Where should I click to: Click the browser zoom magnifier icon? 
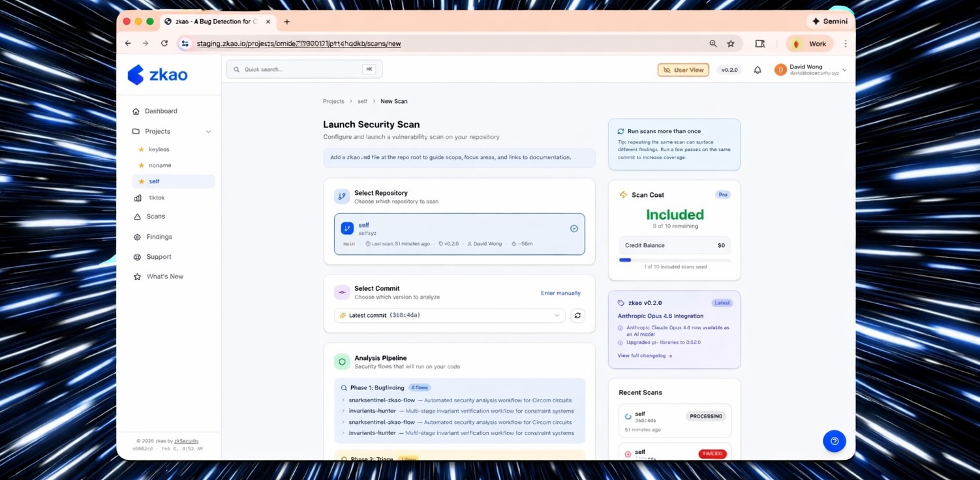tap(713, 44)
